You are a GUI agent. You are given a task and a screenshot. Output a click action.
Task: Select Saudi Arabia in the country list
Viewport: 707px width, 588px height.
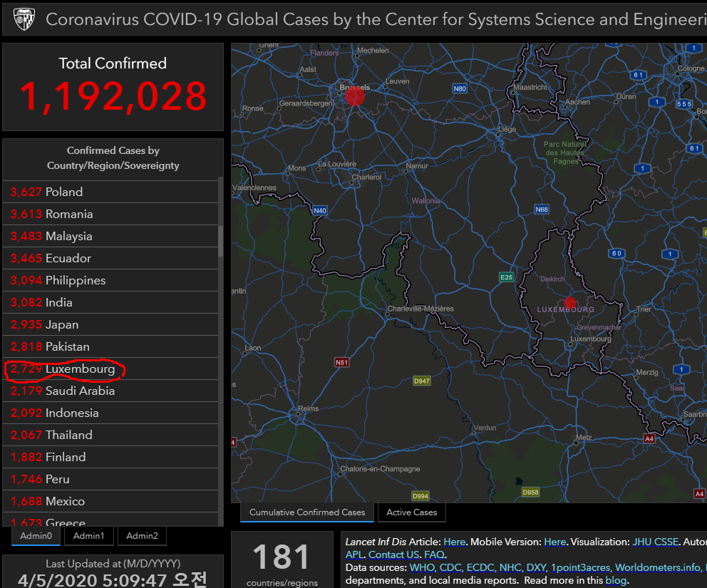click(x=110, y=391)
